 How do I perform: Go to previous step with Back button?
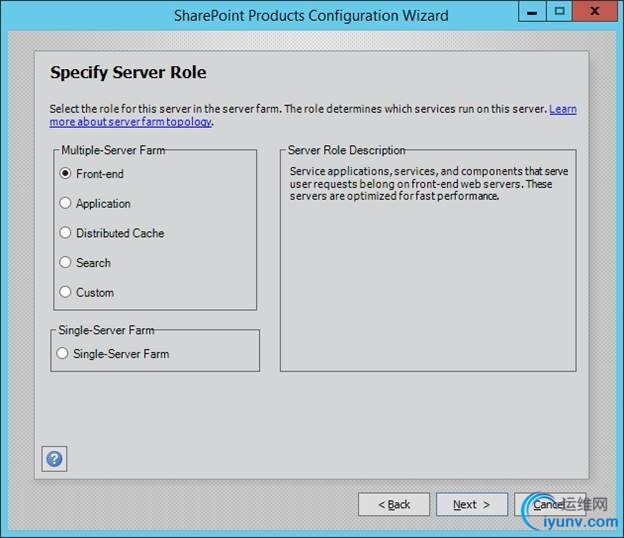pos(394,504)
